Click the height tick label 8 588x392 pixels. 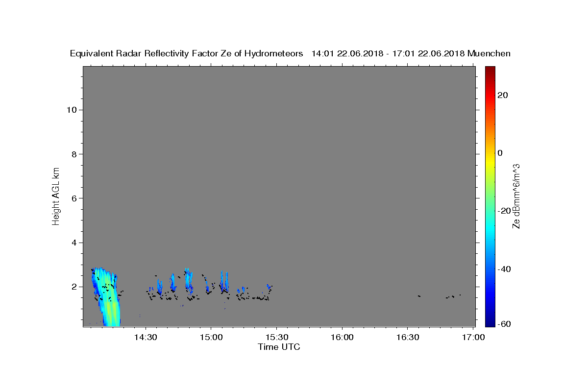tap(73, 154)
